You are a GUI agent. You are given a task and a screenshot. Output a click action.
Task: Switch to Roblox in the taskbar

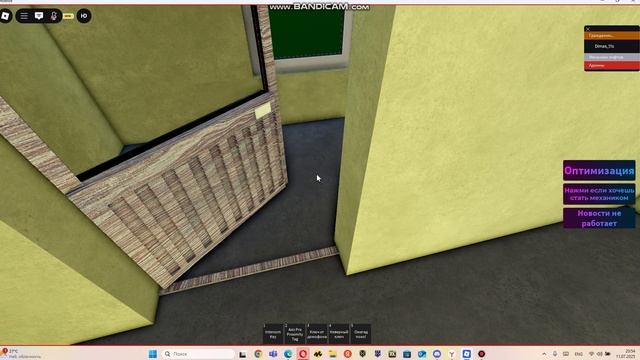[x=467, y=354]
